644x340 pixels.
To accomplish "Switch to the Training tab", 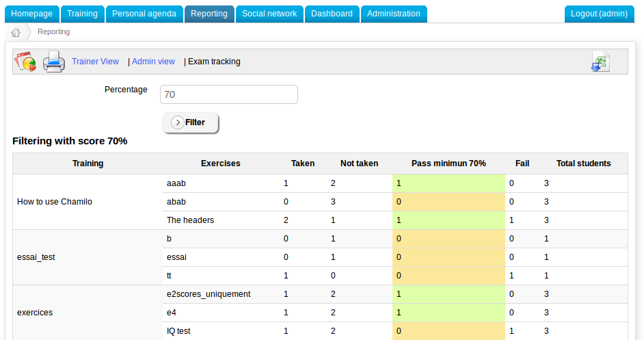I will (82, 14).
